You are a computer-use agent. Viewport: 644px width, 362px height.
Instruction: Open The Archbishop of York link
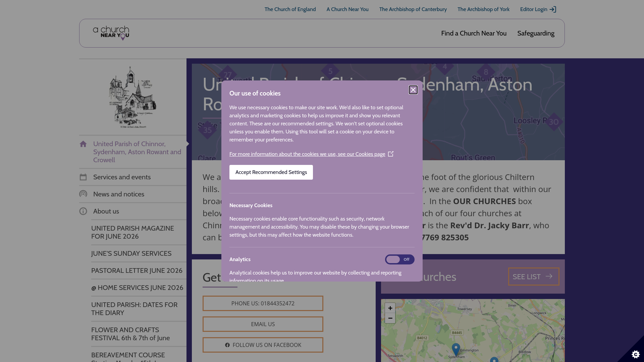click(483, 9)
